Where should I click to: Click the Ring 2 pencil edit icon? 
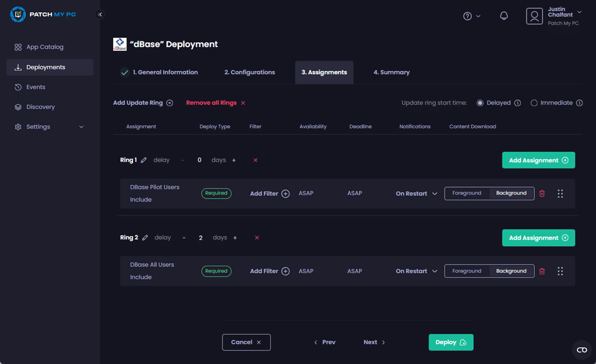tap(145, 238)
